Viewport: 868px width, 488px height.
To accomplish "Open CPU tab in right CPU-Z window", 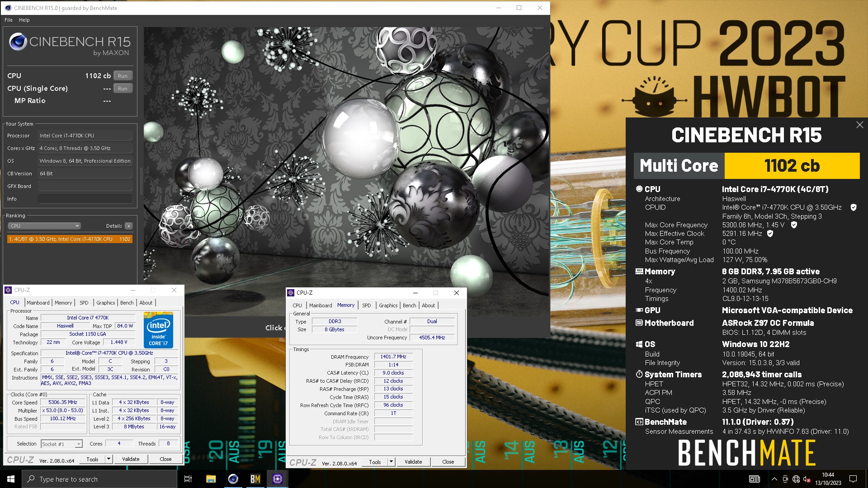I will (297, 305).
